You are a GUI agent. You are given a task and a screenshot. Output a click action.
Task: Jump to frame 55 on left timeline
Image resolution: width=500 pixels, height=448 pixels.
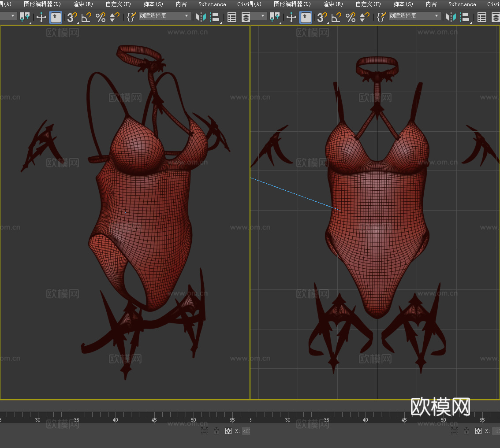[x=232, y=420]
